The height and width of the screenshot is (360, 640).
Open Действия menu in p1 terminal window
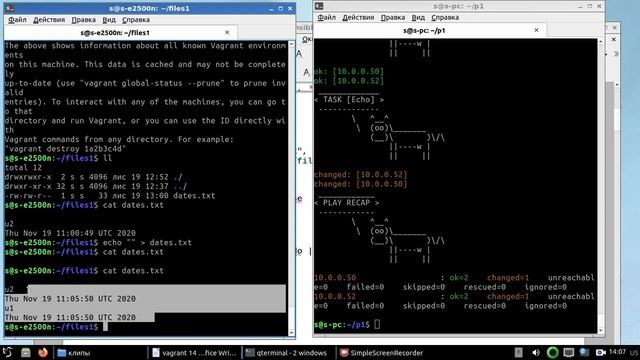pyautogui.click(x=358, y=18)
